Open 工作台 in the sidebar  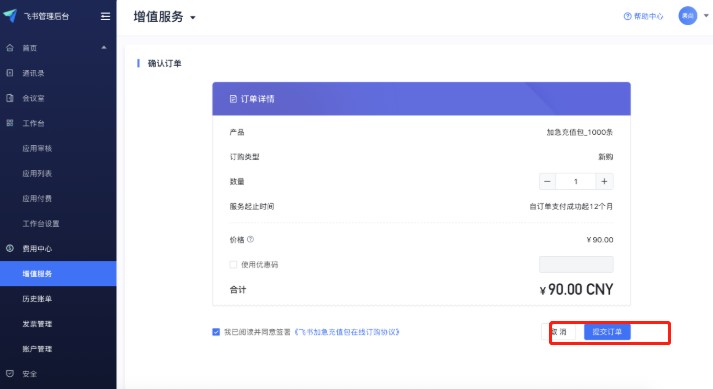click(x=33, y=123)
